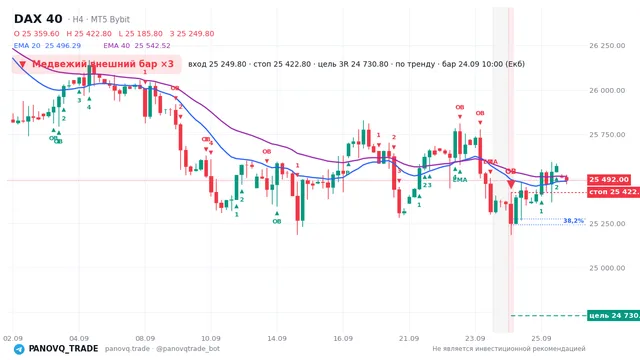Click the "16.09" date axis label
The width and height of the screenshot is (640, 360).
pos(343,338)
